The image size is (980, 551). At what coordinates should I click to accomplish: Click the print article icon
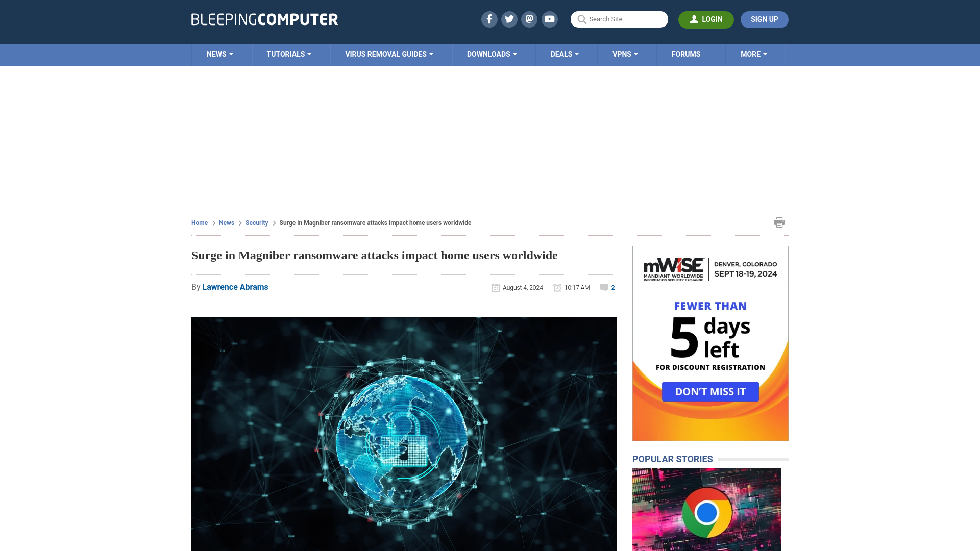(x=779, y=222)
